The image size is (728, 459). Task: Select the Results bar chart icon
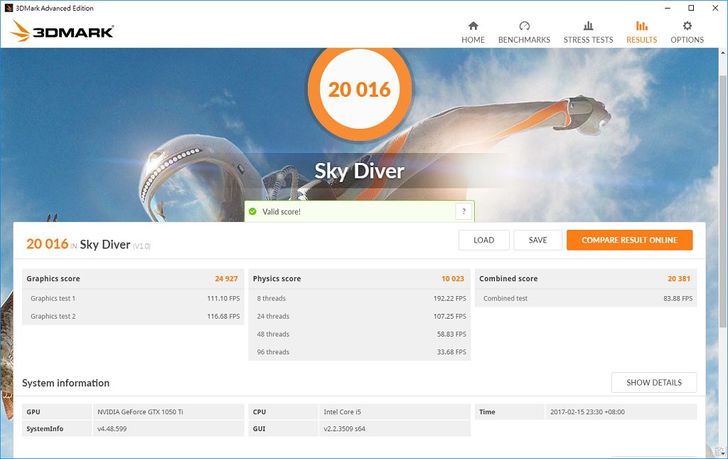click(641, 26)
